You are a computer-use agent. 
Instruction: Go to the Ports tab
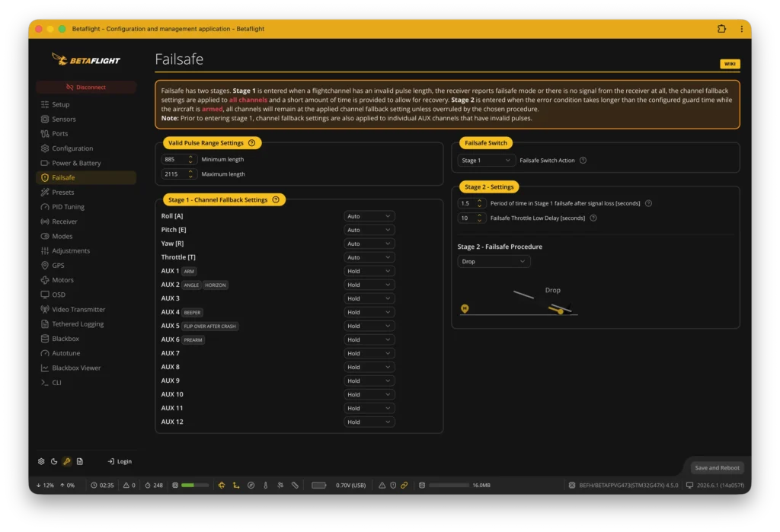pos(86,134)
